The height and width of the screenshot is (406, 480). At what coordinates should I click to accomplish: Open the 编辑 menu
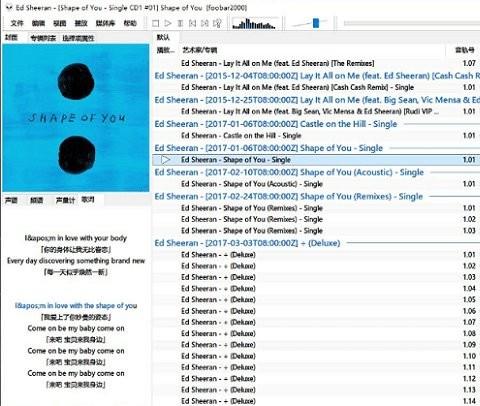[38, 23]
